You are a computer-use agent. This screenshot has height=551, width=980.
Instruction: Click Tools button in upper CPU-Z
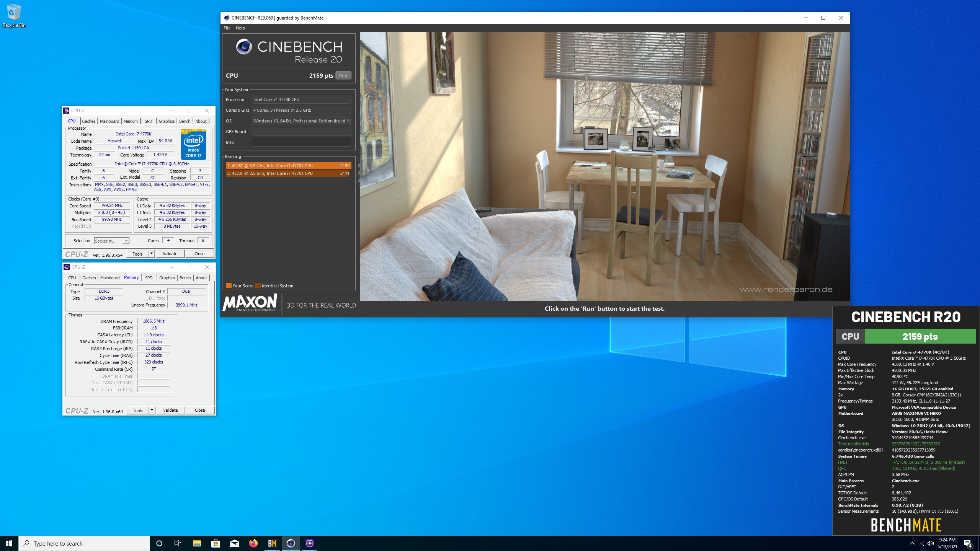click(x=137, y=254)
